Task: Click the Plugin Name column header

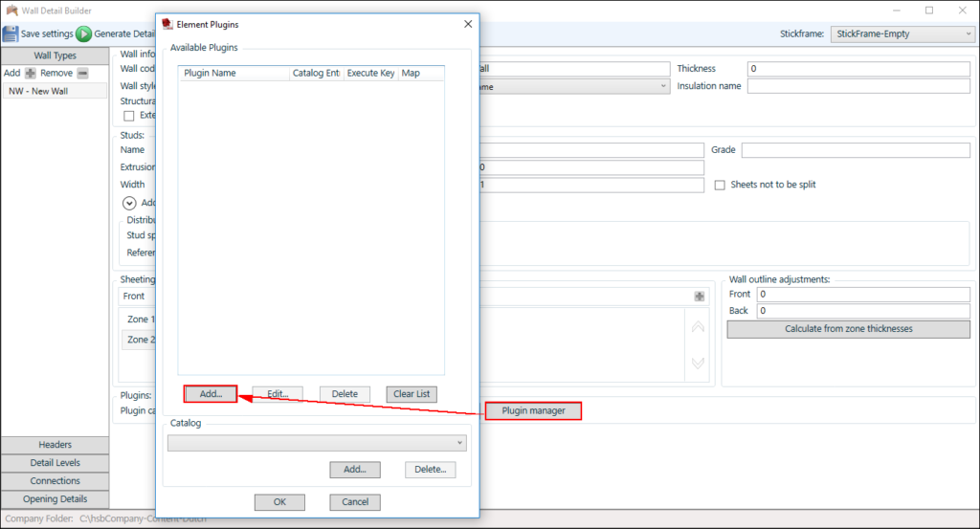Action: point(234,73)
